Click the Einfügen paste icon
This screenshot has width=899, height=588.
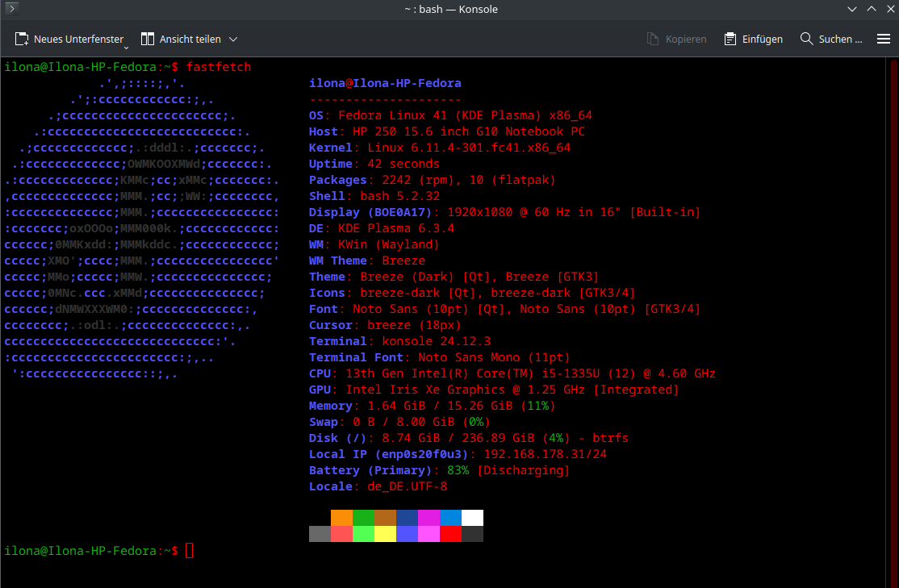(x=730, y=39)
